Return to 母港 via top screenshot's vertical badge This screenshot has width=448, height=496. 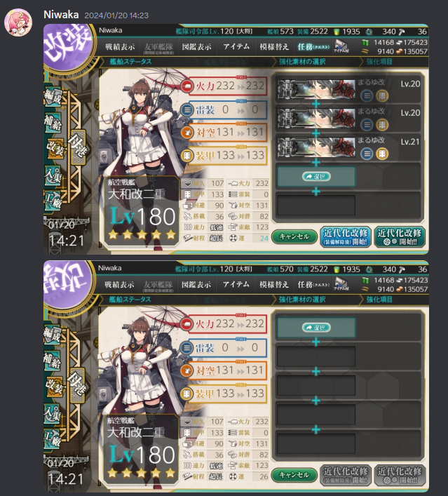pyautogui.click(x=78, y=147)
